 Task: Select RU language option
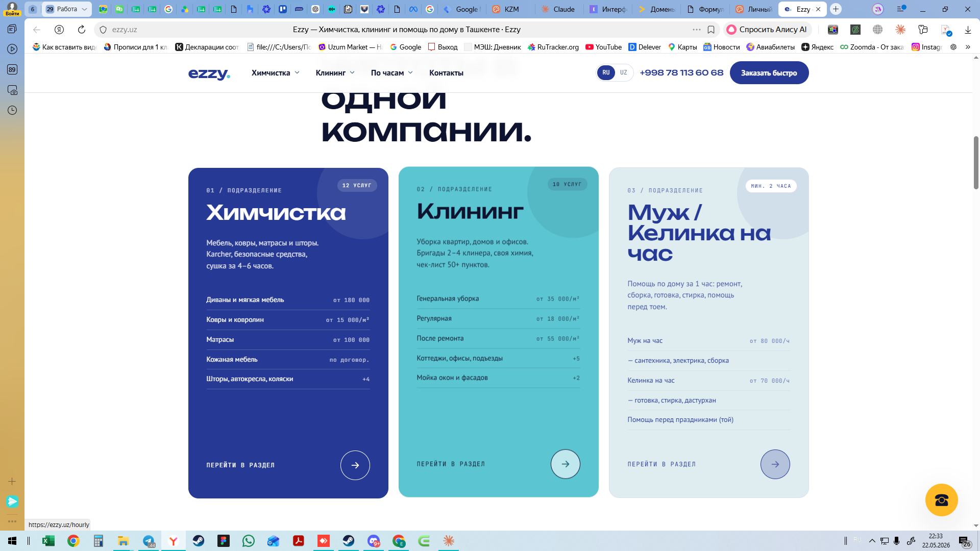(x=606, y=72)
